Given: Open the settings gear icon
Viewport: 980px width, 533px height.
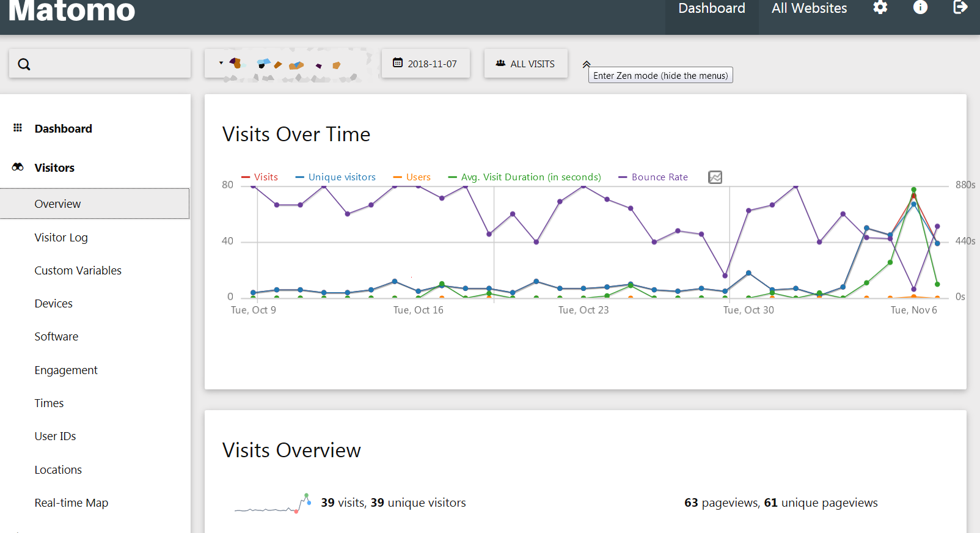Looking at the screenshot, I should (880, 8).
